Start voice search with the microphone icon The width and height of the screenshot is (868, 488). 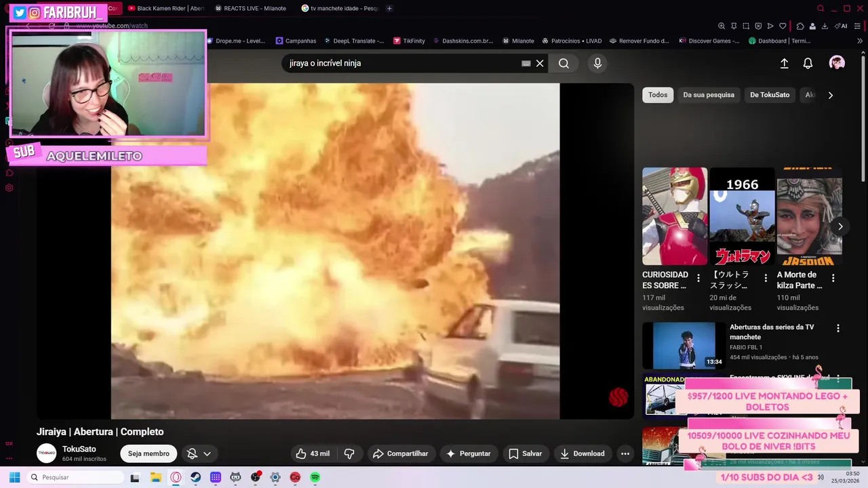(x=597, y=63)
